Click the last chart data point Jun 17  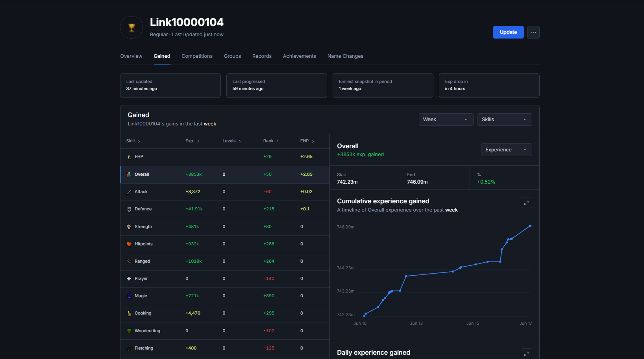530,226
